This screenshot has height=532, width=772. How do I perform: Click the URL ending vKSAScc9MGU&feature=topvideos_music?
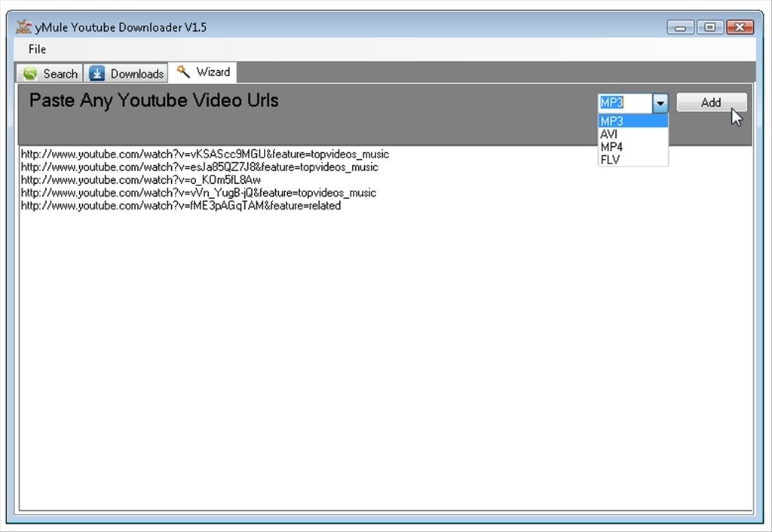[205, 154]
